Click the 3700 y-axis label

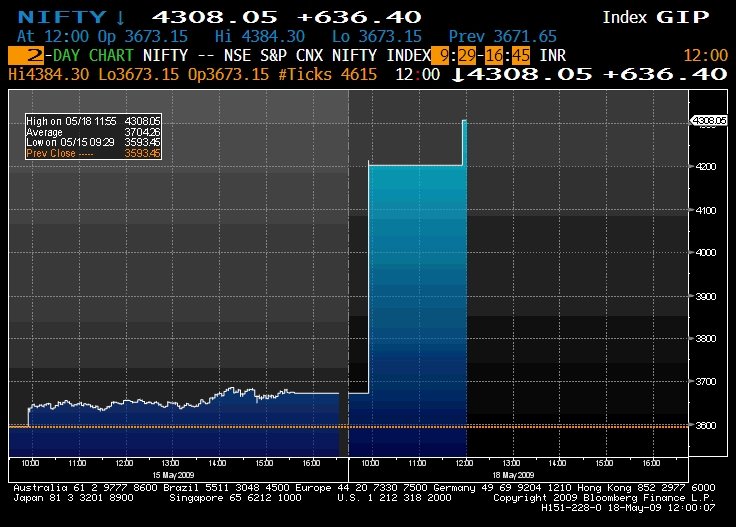point(705,382)
